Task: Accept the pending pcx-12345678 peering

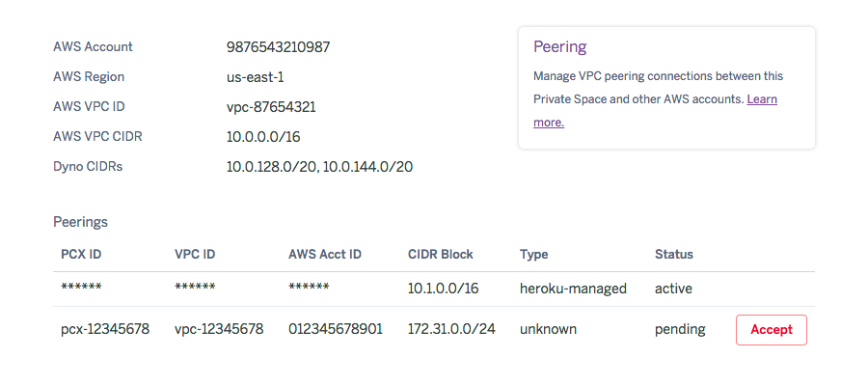Action: (x=771, y=329)
